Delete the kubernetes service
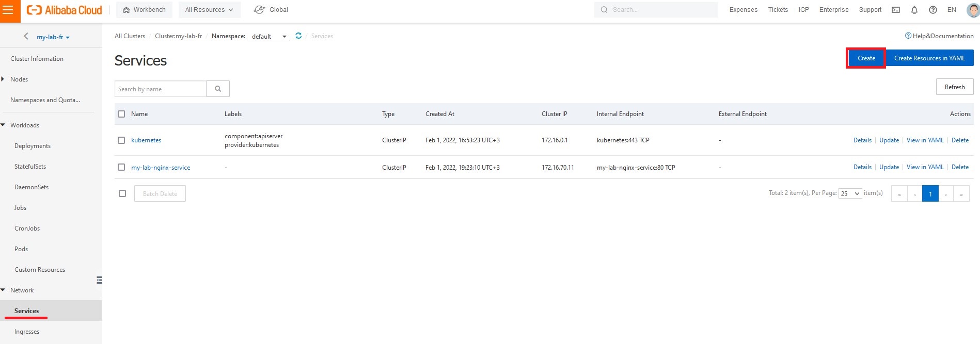 click(960, 140)
